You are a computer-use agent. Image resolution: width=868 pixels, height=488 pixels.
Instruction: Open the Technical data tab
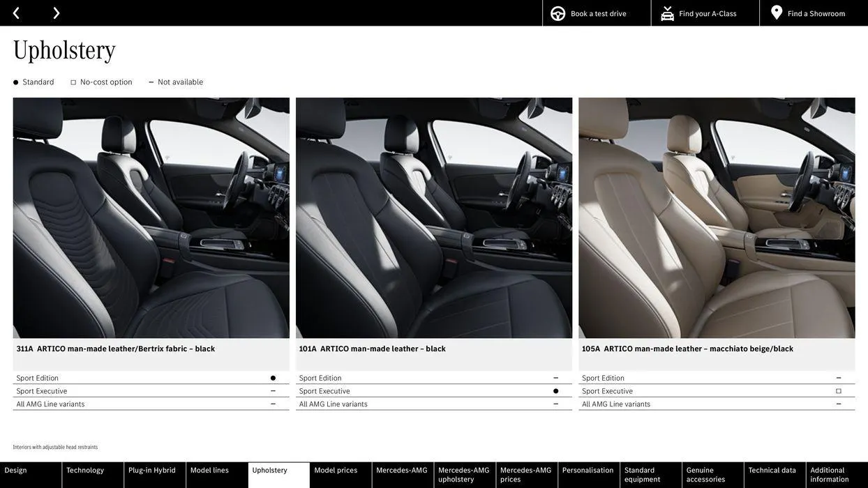tap(772, 471)
